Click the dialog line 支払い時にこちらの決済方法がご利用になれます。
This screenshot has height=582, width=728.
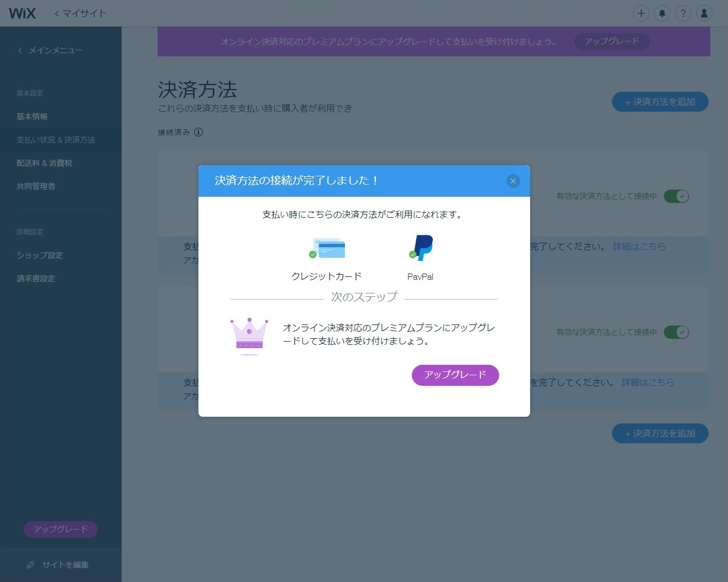pos(362,214)
